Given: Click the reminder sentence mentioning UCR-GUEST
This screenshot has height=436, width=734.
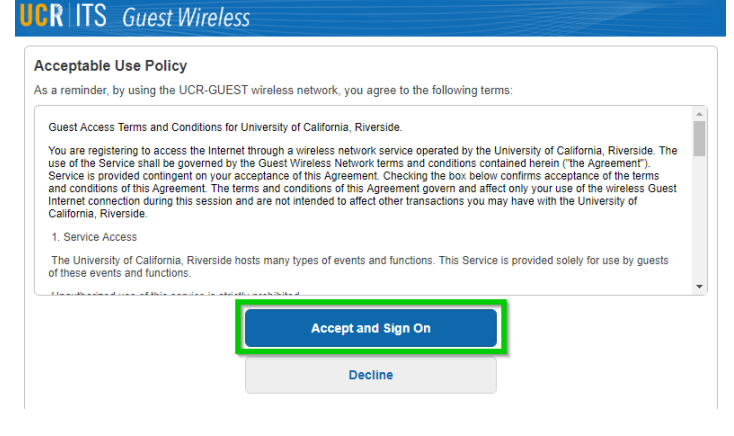Looking at the screenshot, I should (272, 90).
